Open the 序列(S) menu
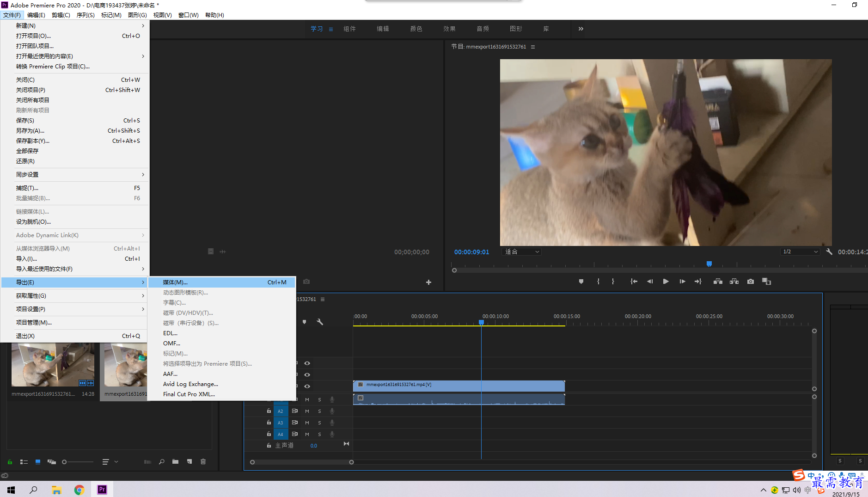Image resolution: width=868 pixels, height=497 pixels. point(86,15)
